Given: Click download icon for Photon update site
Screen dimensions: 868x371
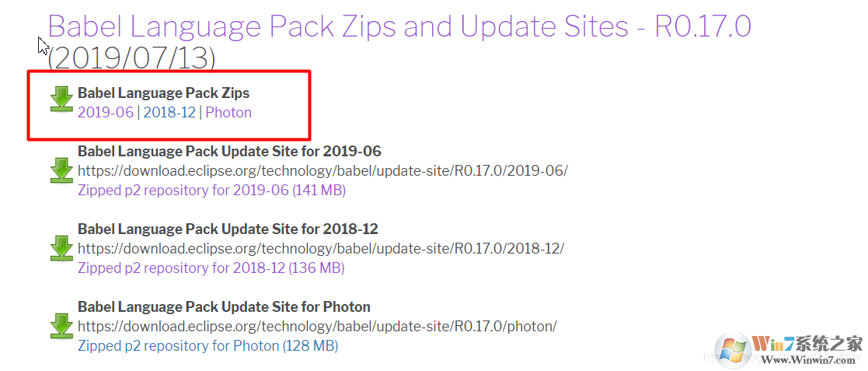Looking at the screenshot, I should [61, 326].
